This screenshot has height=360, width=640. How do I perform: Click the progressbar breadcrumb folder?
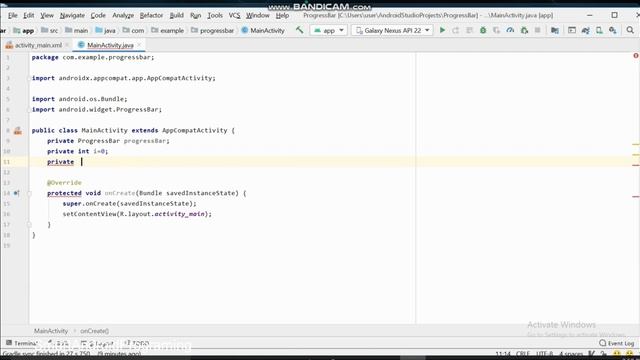(213, 30)
